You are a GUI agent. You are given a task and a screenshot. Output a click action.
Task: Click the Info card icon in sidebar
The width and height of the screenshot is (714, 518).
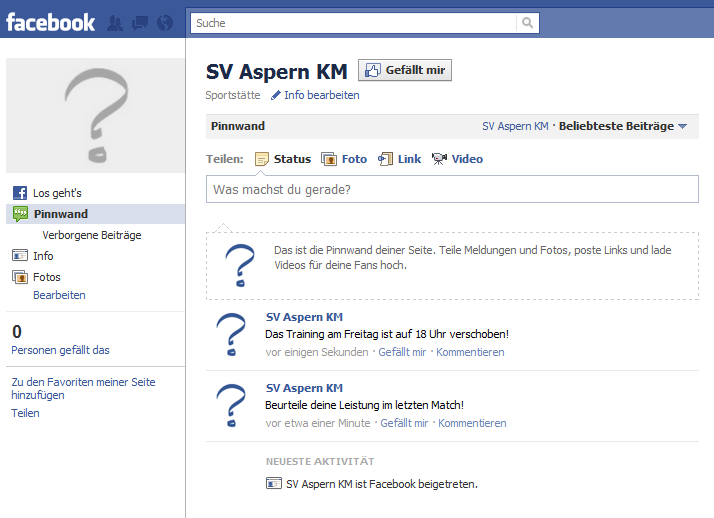[20, 256]
